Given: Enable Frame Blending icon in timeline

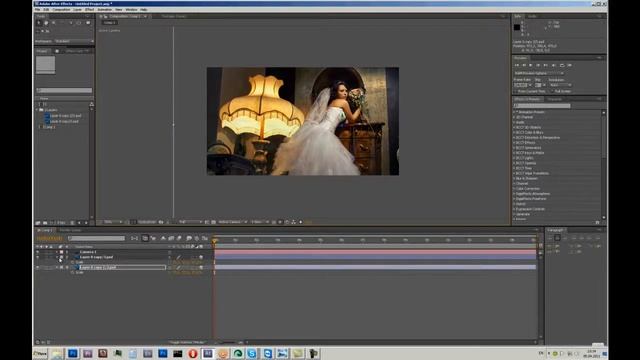Looking at the screenshot, I should [171, 238].
